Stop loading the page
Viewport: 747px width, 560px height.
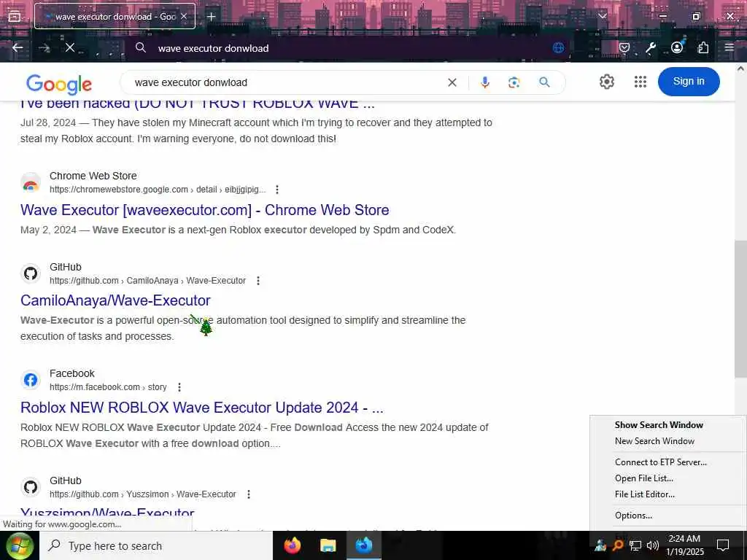[69, 47]
